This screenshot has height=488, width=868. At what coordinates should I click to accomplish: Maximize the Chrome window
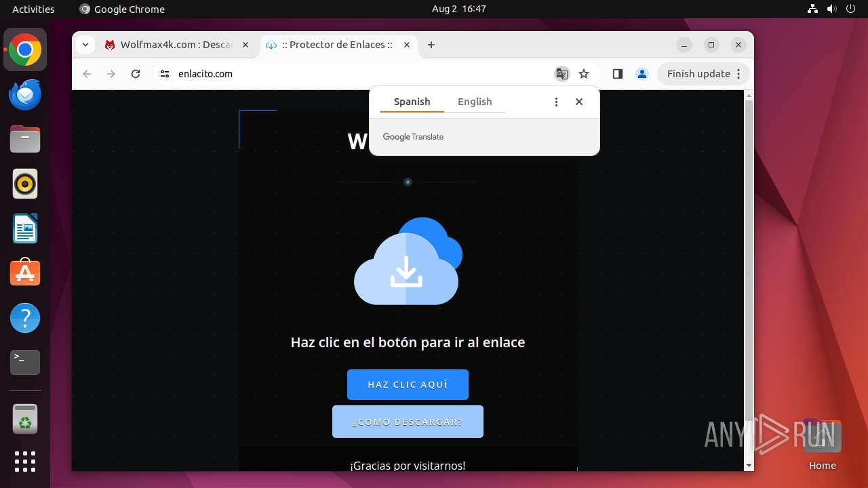(x=711, y=45)
